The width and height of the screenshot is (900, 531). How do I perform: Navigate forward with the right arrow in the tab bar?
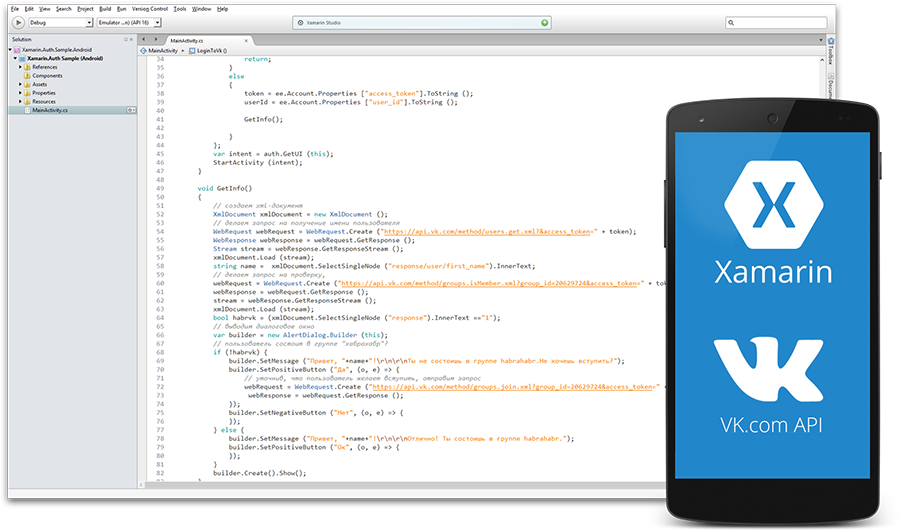(156, 40)
